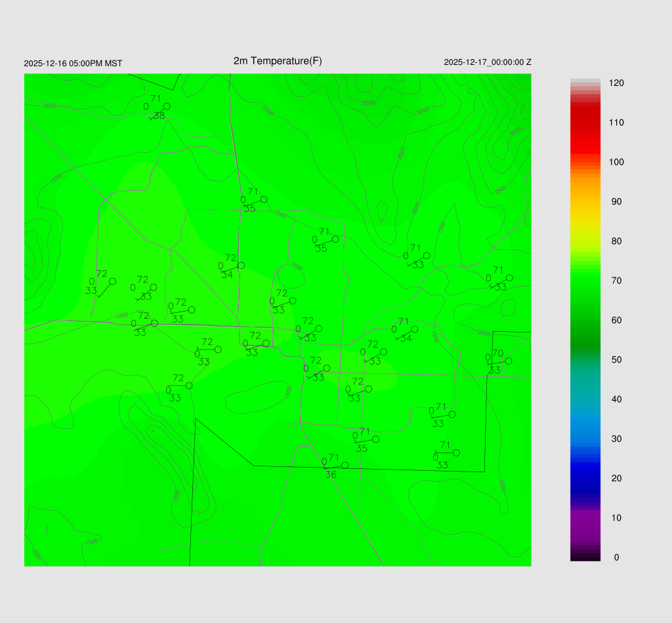
Task: Select the station plot with dewpoint 36
Action: point(345,465)
